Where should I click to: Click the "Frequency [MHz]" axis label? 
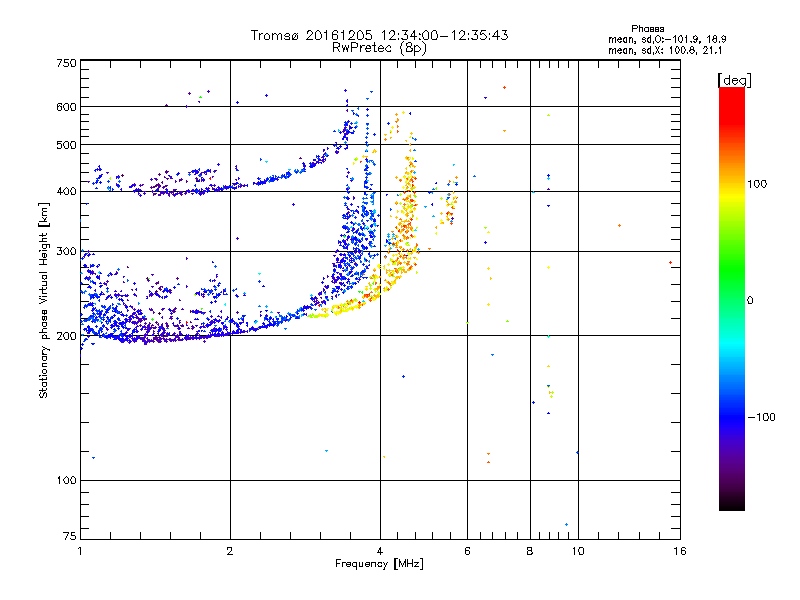tap(379, 564)
